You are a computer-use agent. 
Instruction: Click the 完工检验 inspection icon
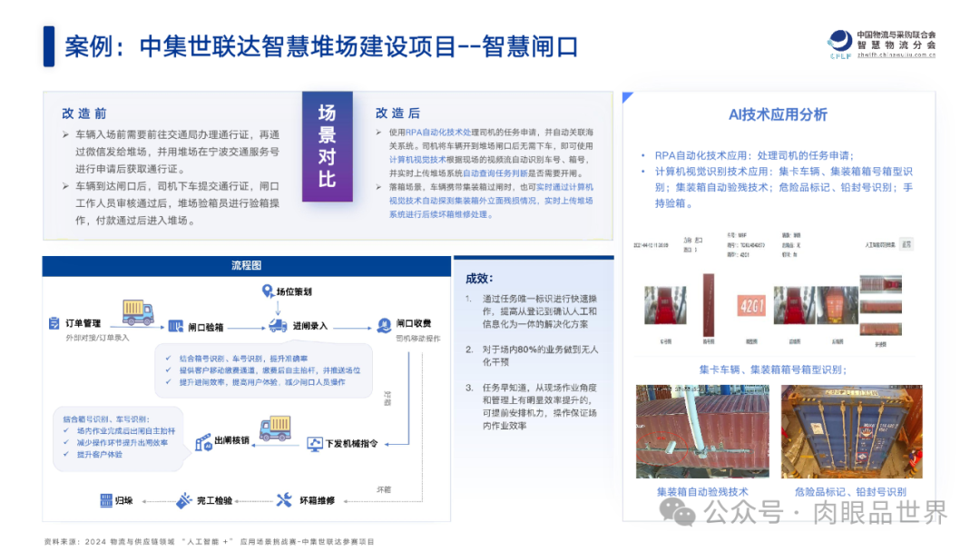tap(183, 500)
